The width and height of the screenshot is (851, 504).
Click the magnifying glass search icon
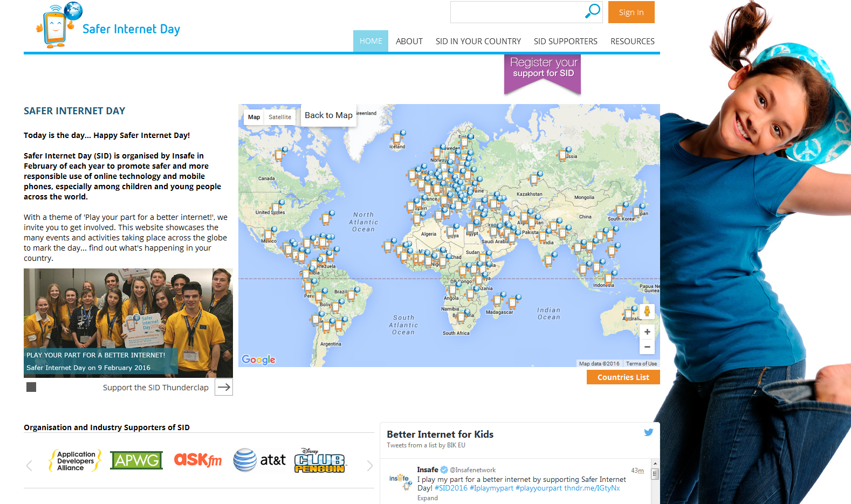(592, 11)
